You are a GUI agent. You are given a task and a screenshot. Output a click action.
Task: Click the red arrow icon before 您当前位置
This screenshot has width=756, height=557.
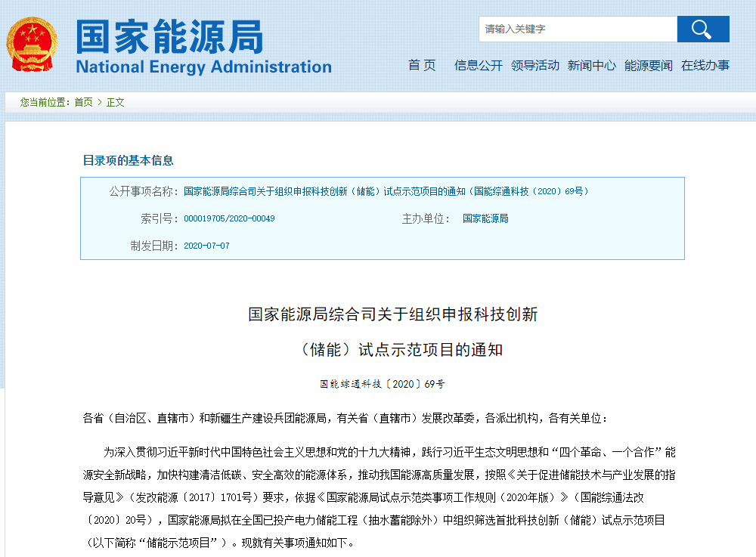pos(15,102)
